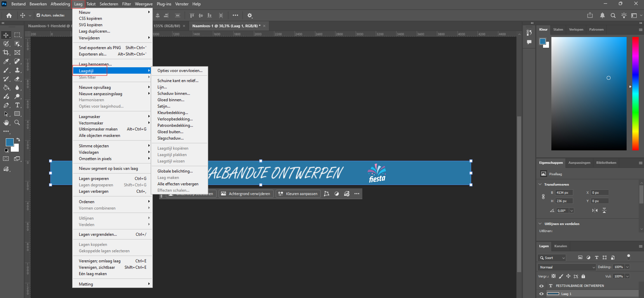The image size is (644, 298).
Task: Click the Achtergrond verwijderen button
Action: tap(246, 194)
